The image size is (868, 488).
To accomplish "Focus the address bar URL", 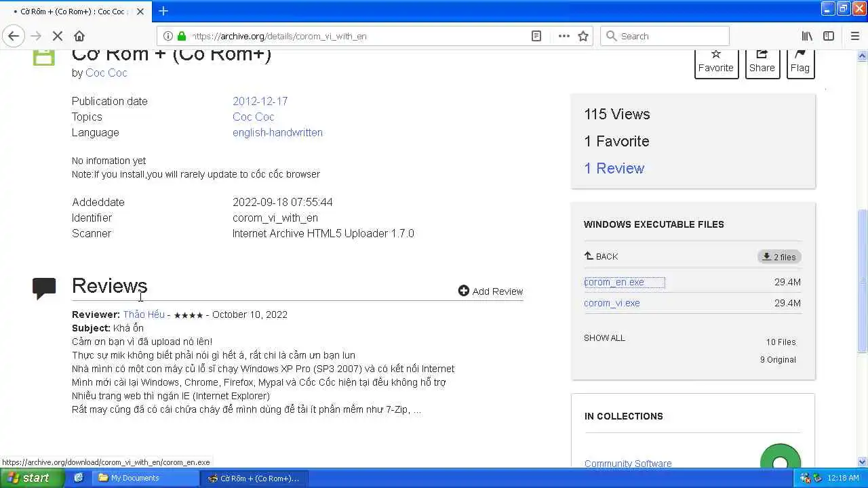I will [359, 36].
